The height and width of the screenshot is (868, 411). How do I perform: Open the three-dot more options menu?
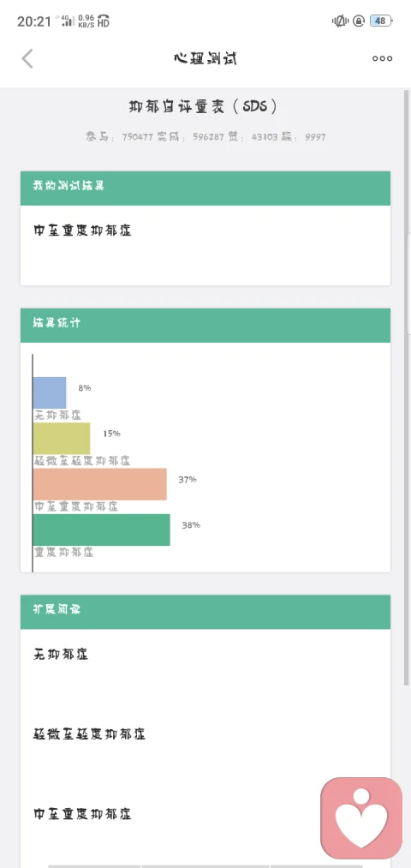click(x=382, y=58)
